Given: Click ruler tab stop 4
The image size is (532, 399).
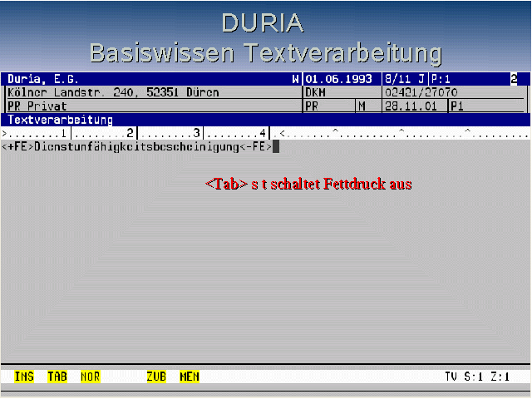Looking at the screenshot, I should 263,133.
